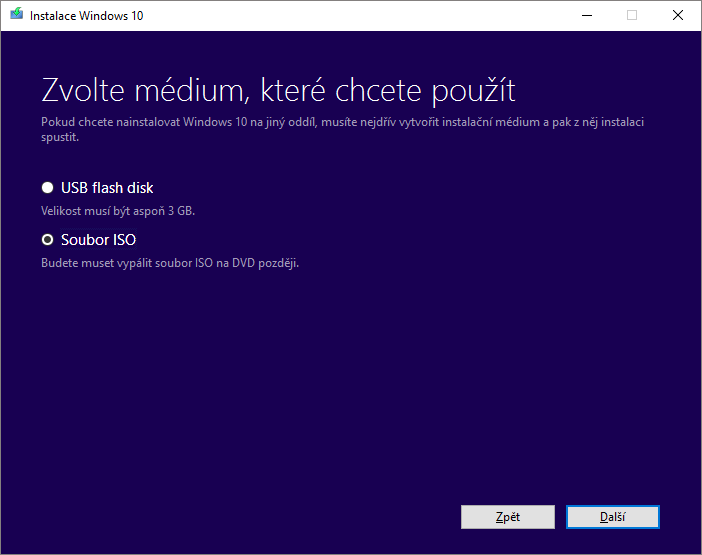The height and width of the screenshot is (555, 702).
Task: Click the 'Instalace Windows 10' title text
Action: (x=86, y=16)
